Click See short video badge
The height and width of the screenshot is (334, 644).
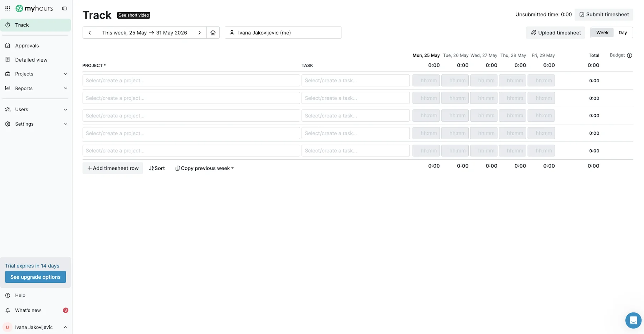point(134,15)
